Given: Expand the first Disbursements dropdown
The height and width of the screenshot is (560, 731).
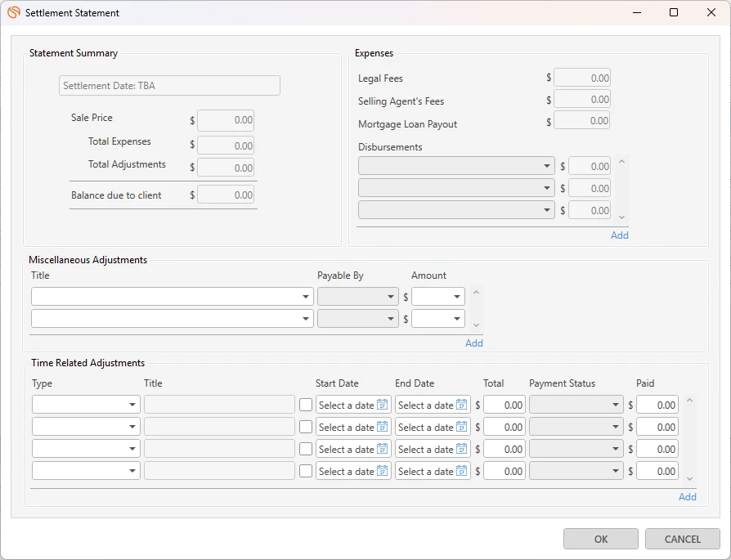Looking at the screenshot, I should click(456, 166).
